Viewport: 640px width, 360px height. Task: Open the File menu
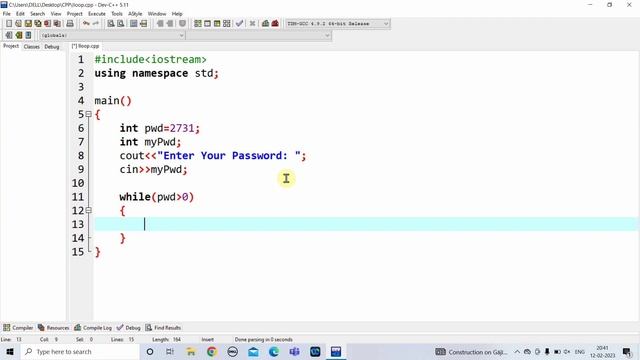coord(7,14)
